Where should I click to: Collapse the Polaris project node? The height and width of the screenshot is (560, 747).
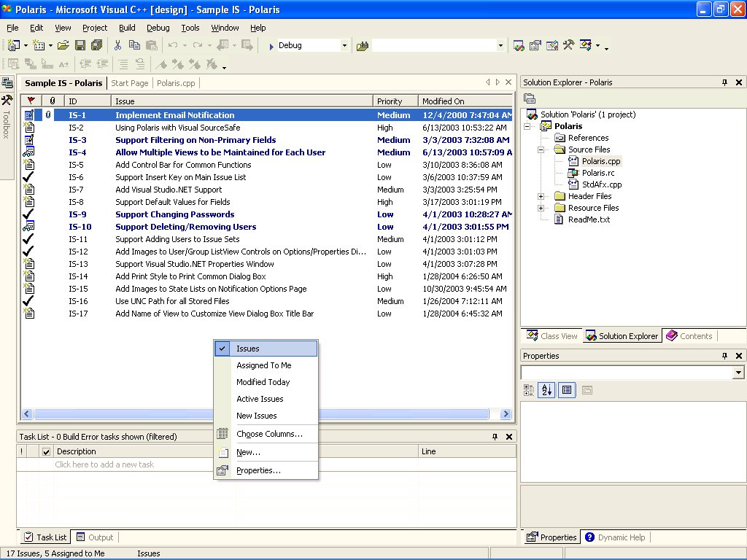[527, 126]
